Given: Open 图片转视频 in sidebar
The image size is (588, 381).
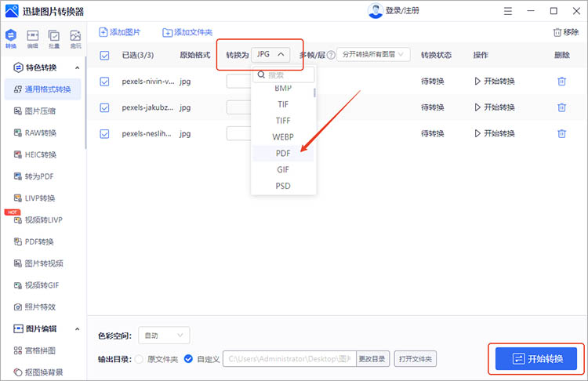Looking at the screenshot, I should 38,263.
